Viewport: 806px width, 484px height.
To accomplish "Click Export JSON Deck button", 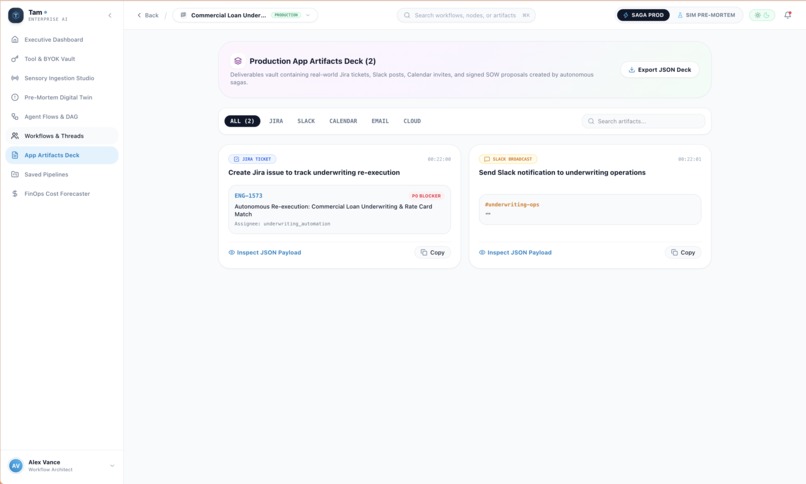I will pyautogui.click(x=660, y=70).
